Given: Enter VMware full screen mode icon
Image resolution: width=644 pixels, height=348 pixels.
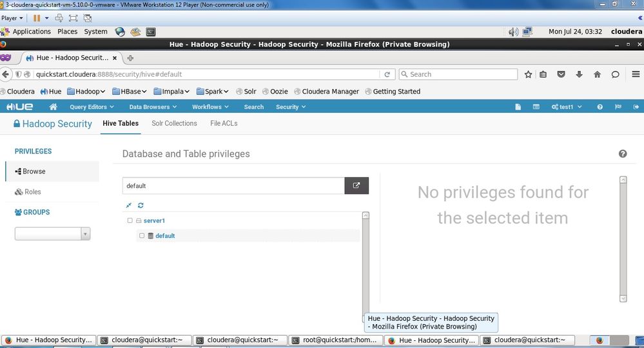Looking at the screenshot, I should 73,18.
